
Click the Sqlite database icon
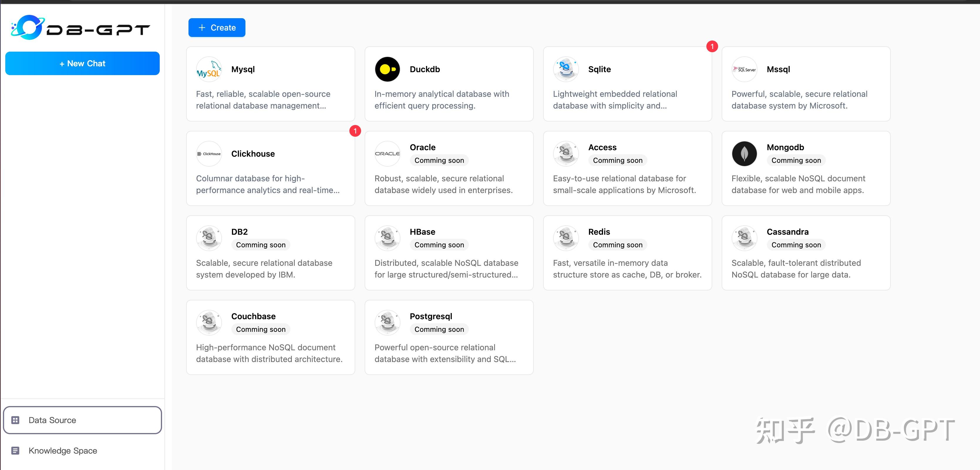(x=566, y=69)
